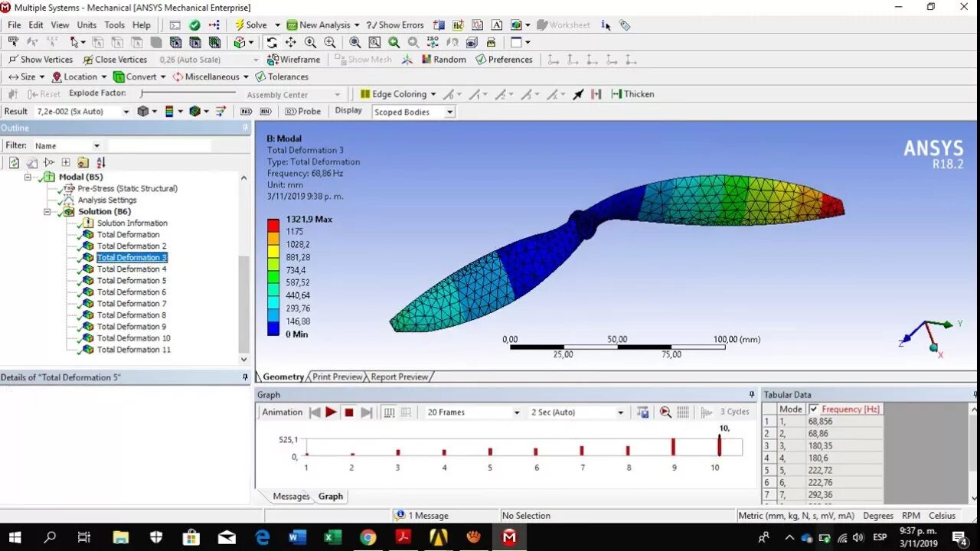The height and width of the screenshot is (551, 980).
Task: Select Total Deformation 4 in outline
Action: (131, 269)
